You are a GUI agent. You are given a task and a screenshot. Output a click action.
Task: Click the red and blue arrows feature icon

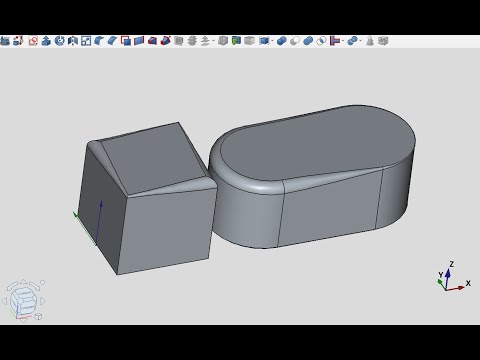(x=18, y=41)
